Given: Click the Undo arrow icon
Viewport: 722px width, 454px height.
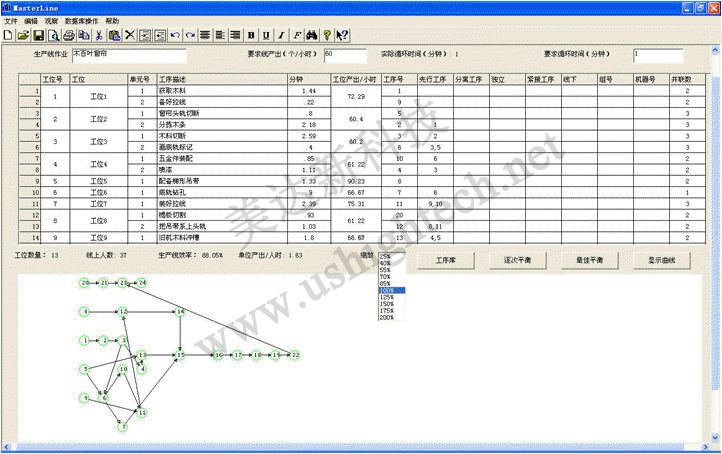Looking at the screenshot, I should click(x=176, y=35).
